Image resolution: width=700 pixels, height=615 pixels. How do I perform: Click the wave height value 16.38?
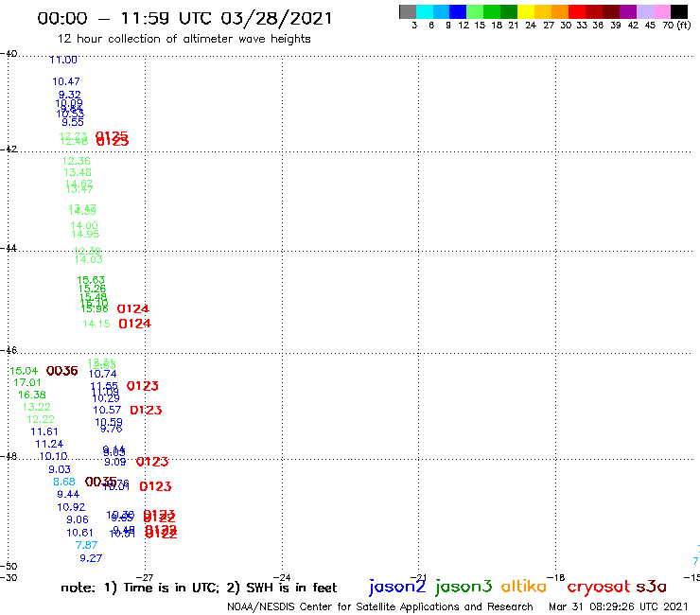(x=32, y=395)
